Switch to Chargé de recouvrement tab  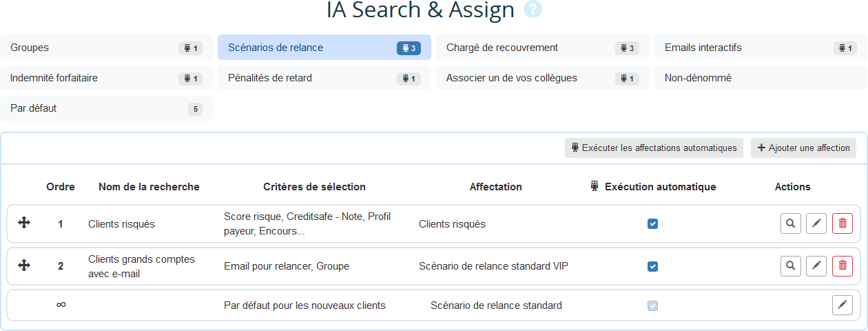[x=543, y=48]
